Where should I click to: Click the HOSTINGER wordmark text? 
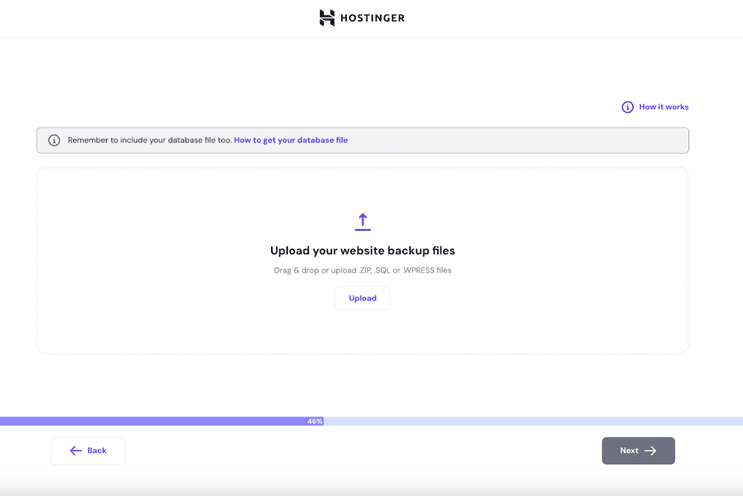point(372,18)
